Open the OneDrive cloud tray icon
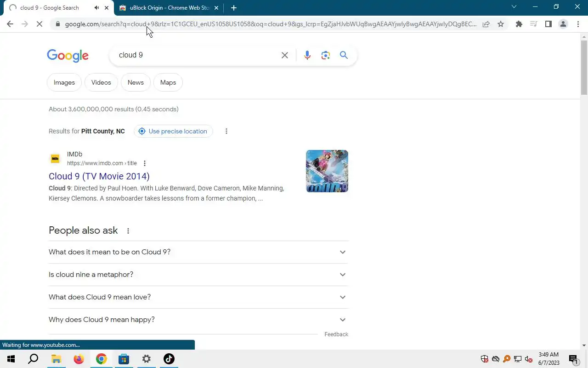The width and height of the screenshot is (588, 368). pyautogui.click(x=495, y=359)
